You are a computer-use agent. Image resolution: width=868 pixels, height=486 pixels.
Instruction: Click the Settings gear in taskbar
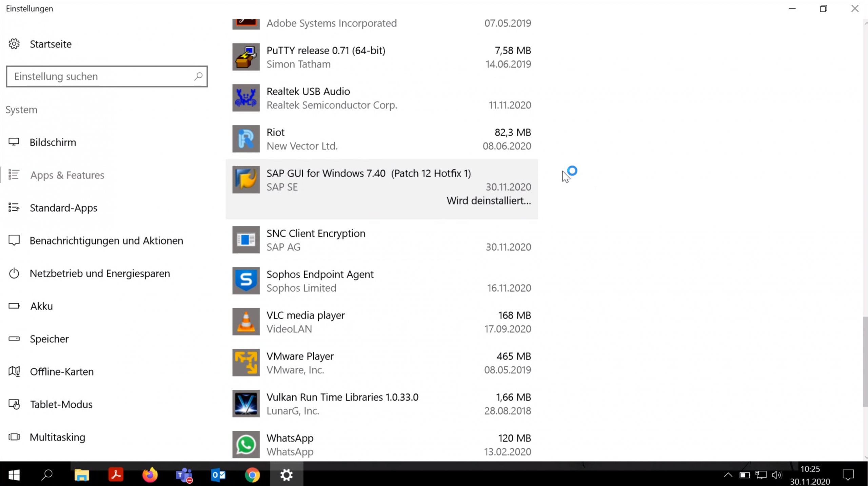(287, 475)
